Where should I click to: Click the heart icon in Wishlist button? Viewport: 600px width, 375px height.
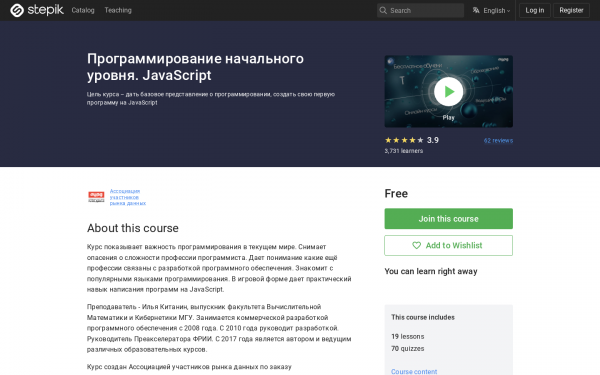tap(416, 245)
